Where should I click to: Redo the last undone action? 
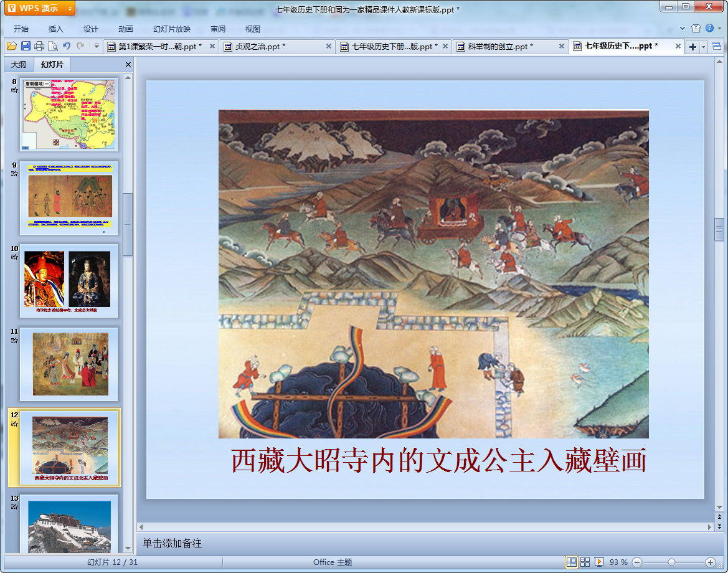pos(80,46)
